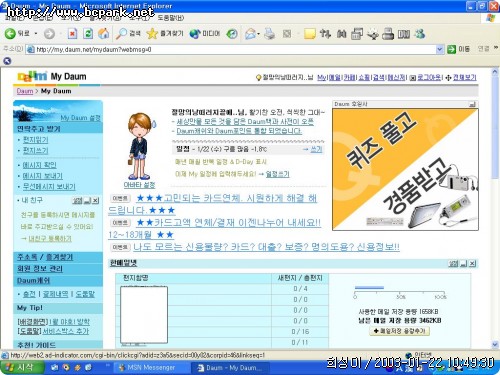Expand the Back button history dropdown arrow
Image resolution: width=500 pixels, height=375 pixels.
click(x=36, y=33)
